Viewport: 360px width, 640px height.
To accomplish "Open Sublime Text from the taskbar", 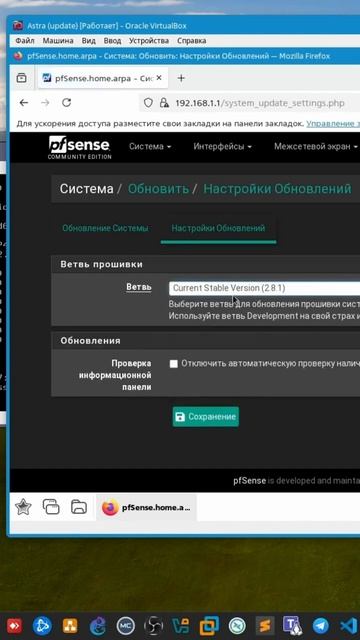I will [265, 626].
